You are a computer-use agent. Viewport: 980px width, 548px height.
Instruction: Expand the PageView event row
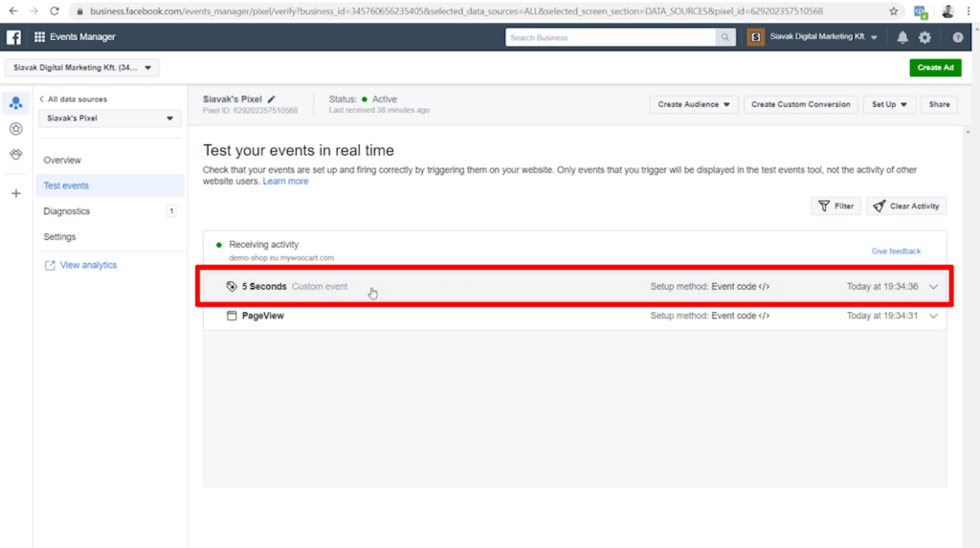pos(933,316)
